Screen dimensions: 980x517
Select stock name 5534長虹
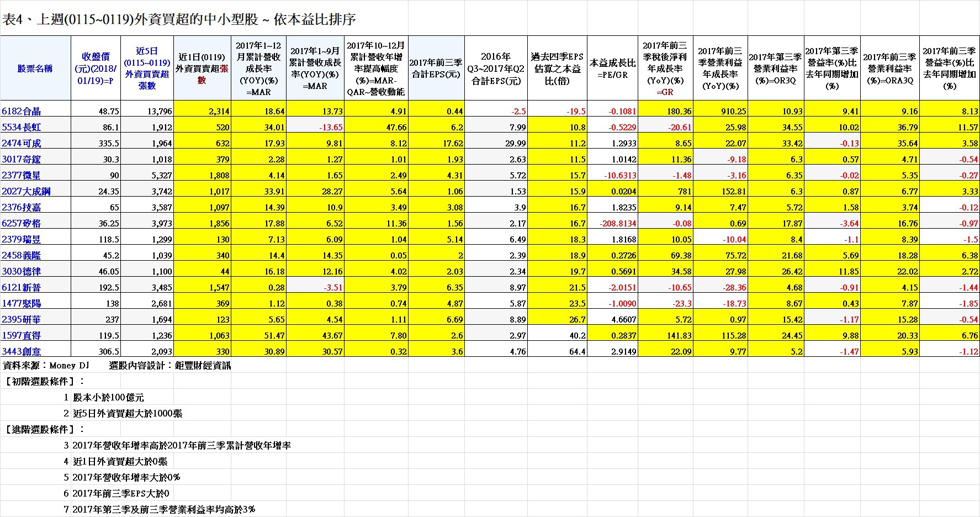pyautogui.click(x=21, y=127)
